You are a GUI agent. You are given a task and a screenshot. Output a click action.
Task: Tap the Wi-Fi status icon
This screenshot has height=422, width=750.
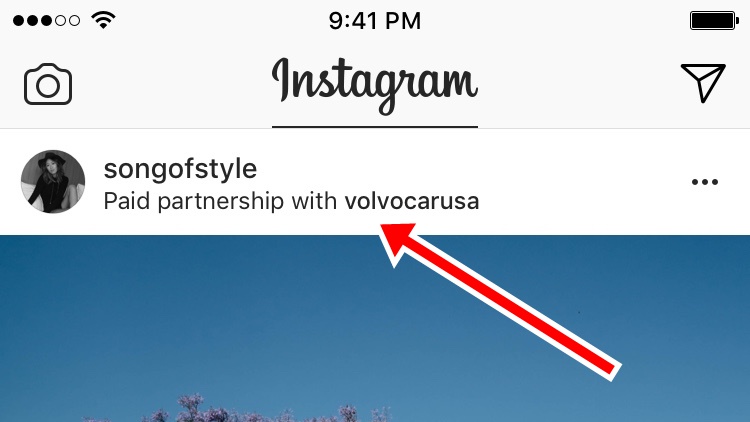point(103,20)
